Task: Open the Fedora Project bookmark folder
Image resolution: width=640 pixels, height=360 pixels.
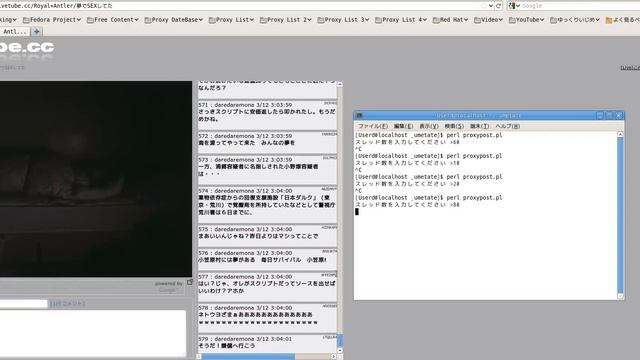Action: click(52, 20)
